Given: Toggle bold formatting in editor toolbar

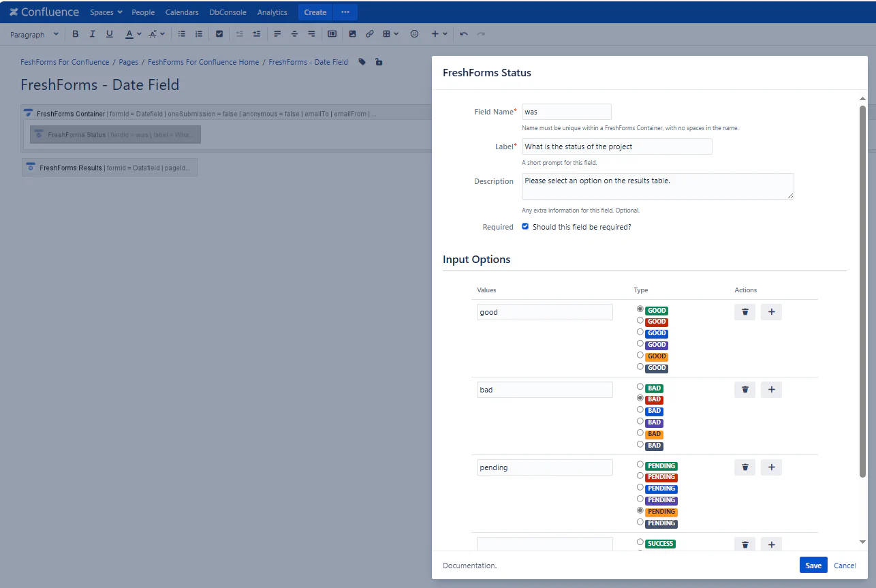Looking at the screenshot, I should 76,34.
